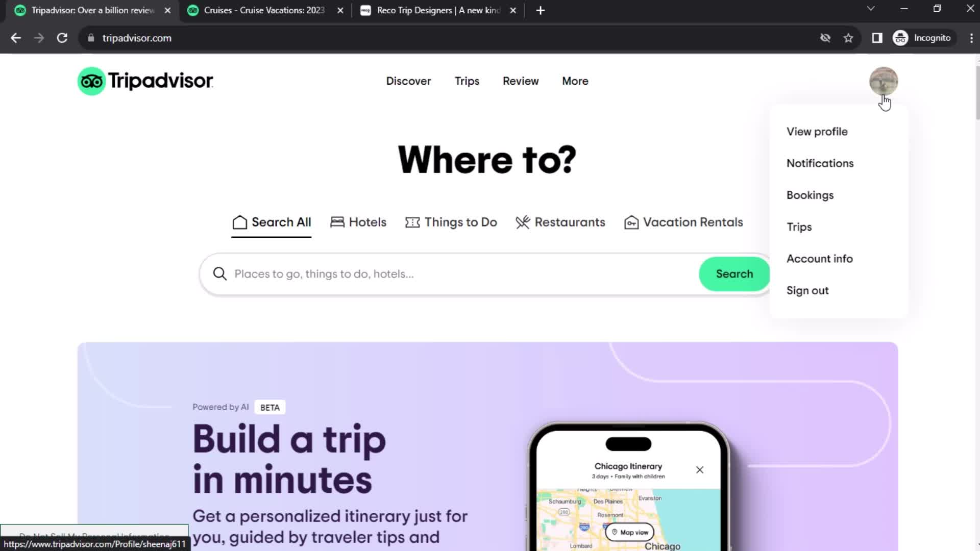The image size is (980, 551).
Task: Click the green Search button
Action: [x=734, y=274]
